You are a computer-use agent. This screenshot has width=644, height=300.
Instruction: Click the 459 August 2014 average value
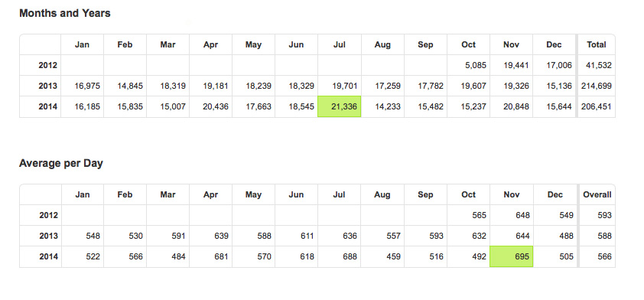tap(393, 256)
